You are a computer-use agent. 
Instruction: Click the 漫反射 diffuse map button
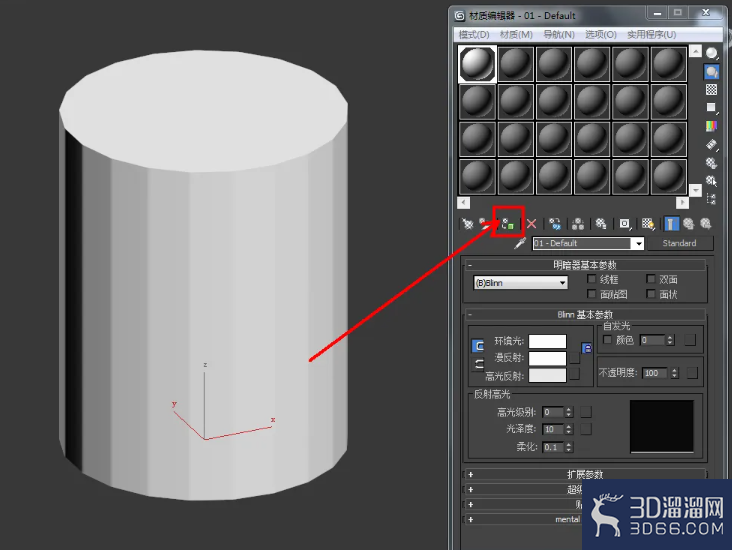tap(575, 358)
